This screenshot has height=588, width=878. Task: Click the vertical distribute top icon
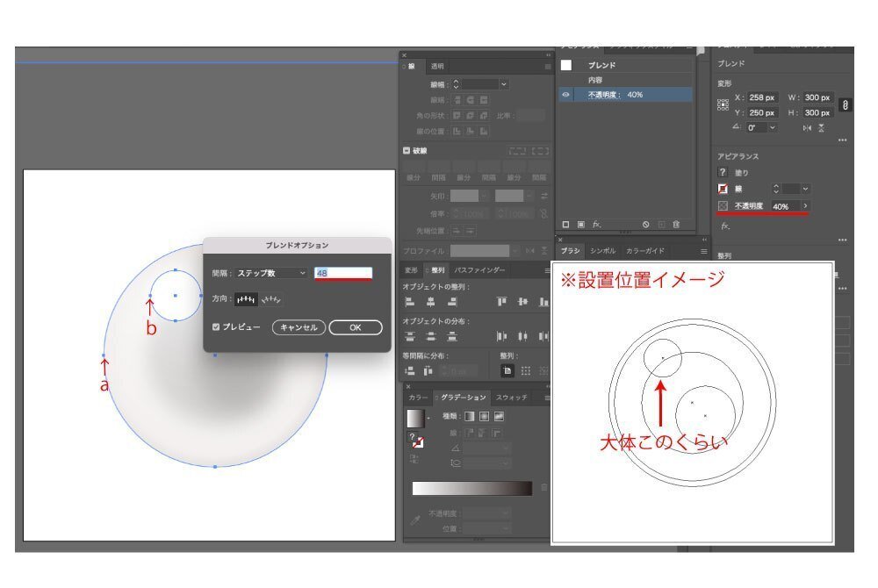pos(410,336)
